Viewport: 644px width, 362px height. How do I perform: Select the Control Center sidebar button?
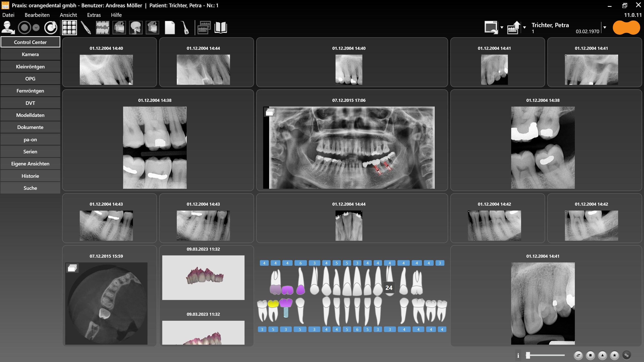point(30,42)
